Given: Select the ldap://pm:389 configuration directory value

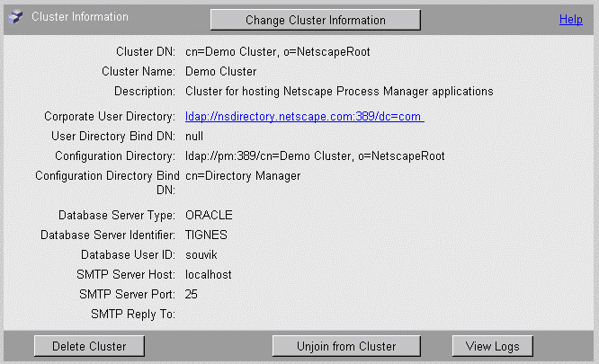Looking at the screenshot, I should [x=315, y=156].
